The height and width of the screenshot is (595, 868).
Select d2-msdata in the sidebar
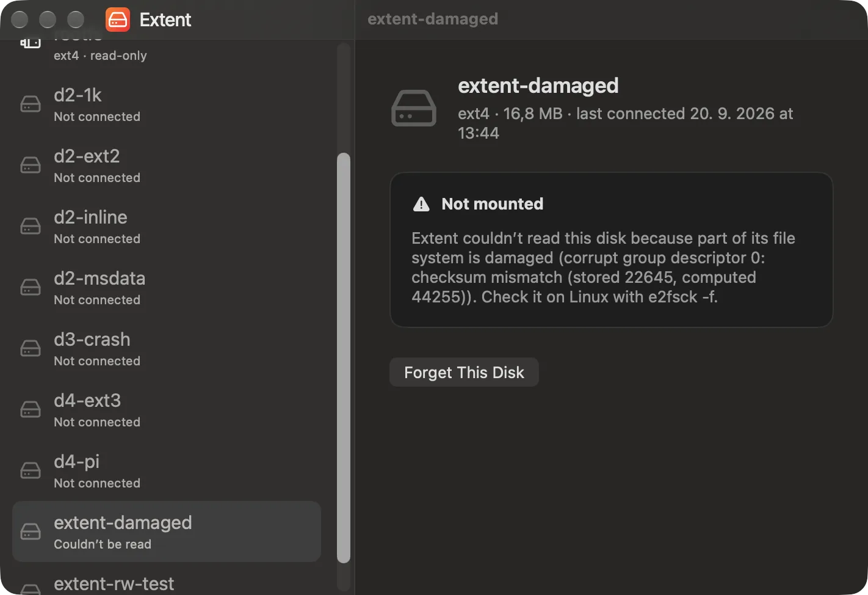tap(167, 287)
